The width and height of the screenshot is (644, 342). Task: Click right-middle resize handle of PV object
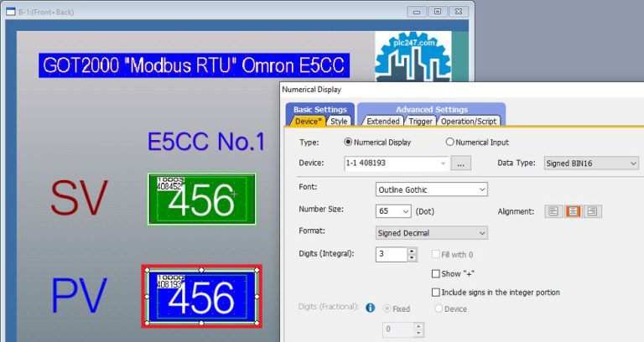pos(257,297)
